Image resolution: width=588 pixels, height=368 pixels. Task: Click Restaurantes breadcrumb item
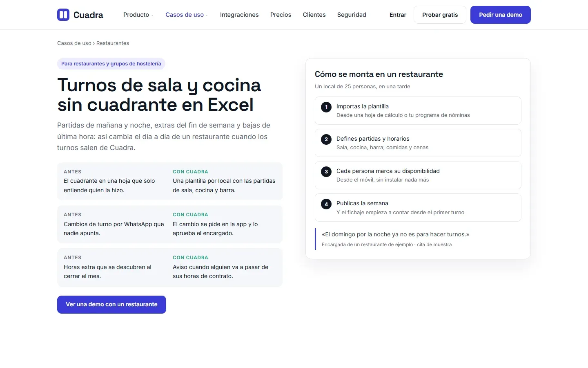tap(113, 43)
